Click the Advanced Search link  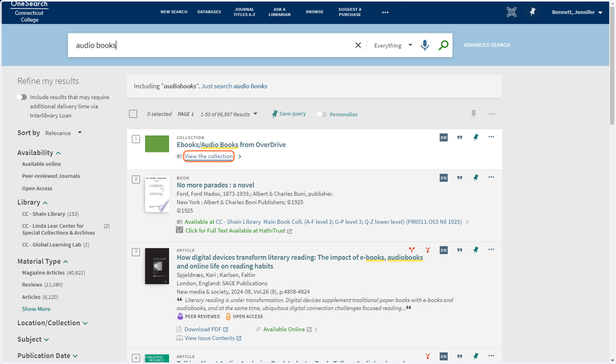coord(487,45)
